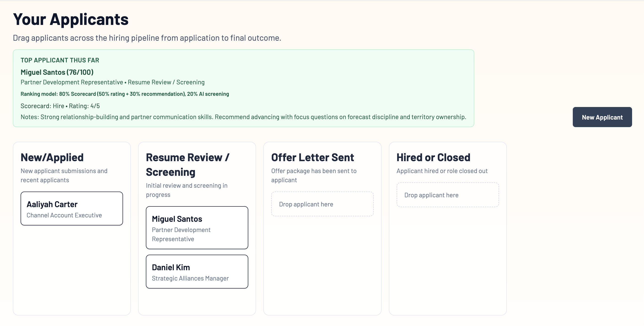Click the New/Applied column description text
The height and width of the screenshot is (326, 644).
tap(64, 175)
